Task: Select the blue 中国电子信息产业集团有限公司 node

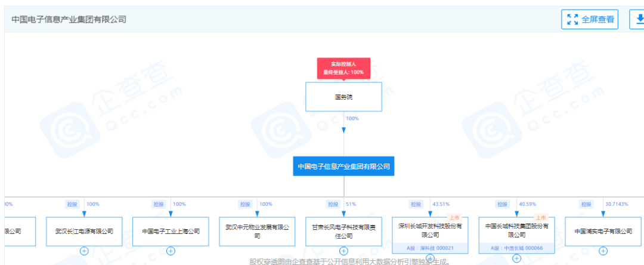Action: click(x=344, y=167)
